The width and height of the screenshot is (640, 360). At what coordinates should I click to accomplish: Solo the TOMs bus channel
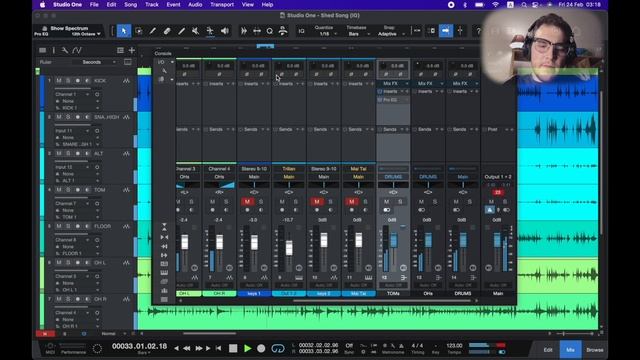(400, 202)
